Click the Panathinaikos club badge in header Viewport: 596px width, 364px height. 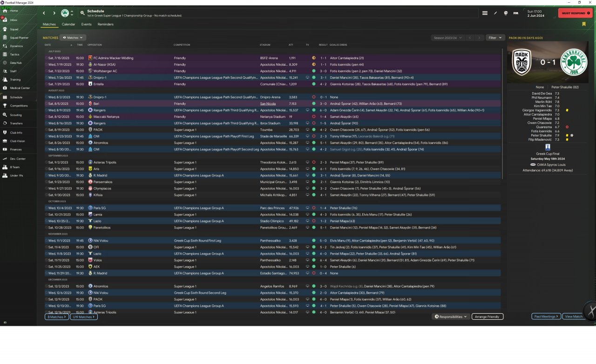point(65,13)
